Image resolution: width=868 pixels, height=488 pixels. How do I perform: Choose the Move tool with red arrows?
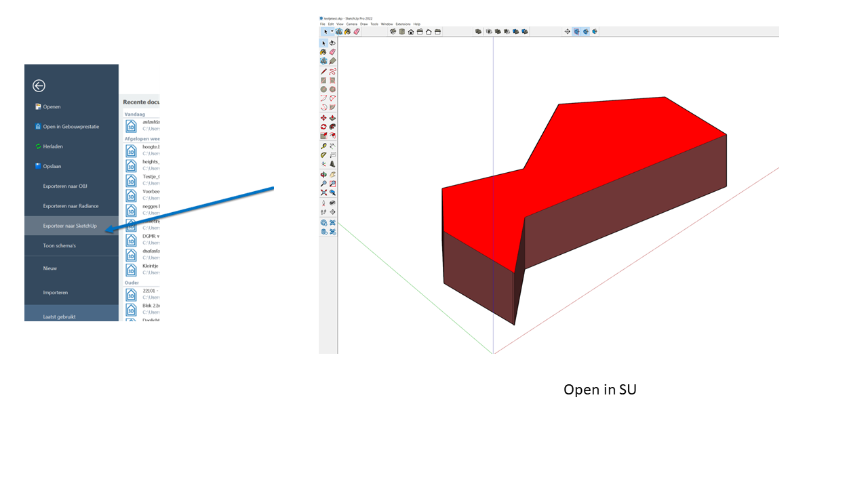coord(323,118)
